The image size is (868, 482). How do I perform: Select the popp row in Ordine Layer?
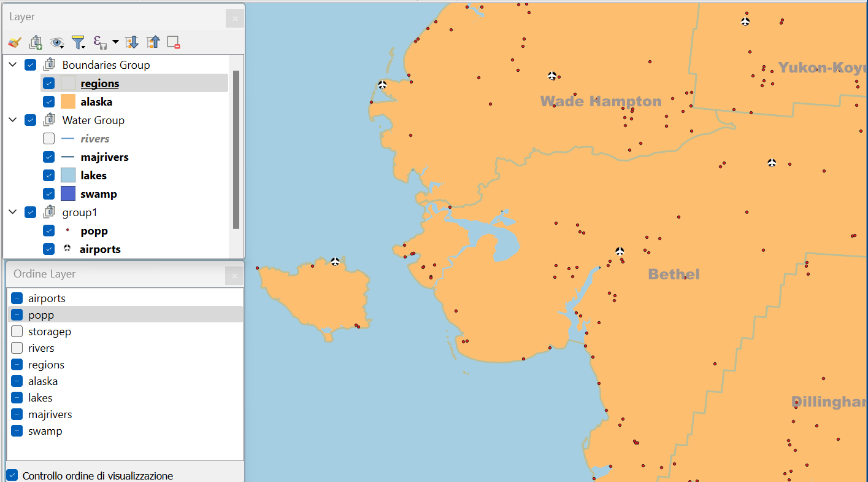(125, 315)
